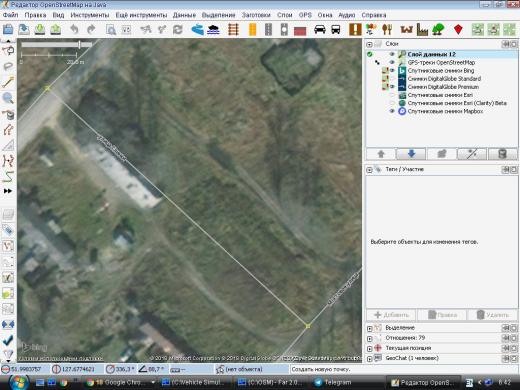
Task: Choose the car preset icon
Action: pos(320,30)
